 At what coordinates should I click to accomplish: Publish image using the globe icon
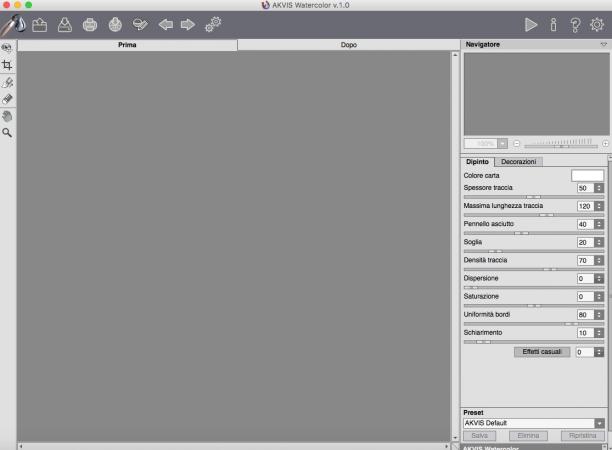point(115,25)
